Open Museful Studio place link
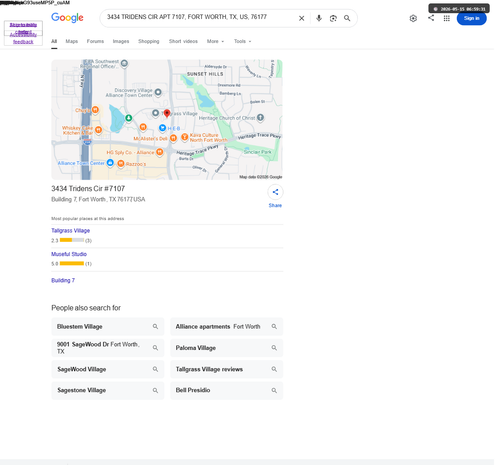The image size is (500, 465). [x=69, y=254]
